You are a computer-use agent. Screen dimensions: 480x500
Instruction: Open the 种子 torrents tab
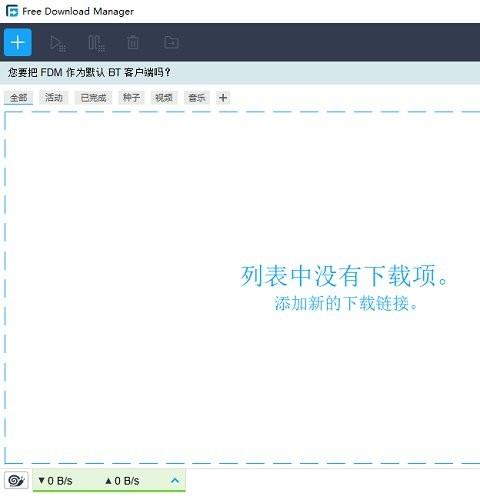coord(131,98)
